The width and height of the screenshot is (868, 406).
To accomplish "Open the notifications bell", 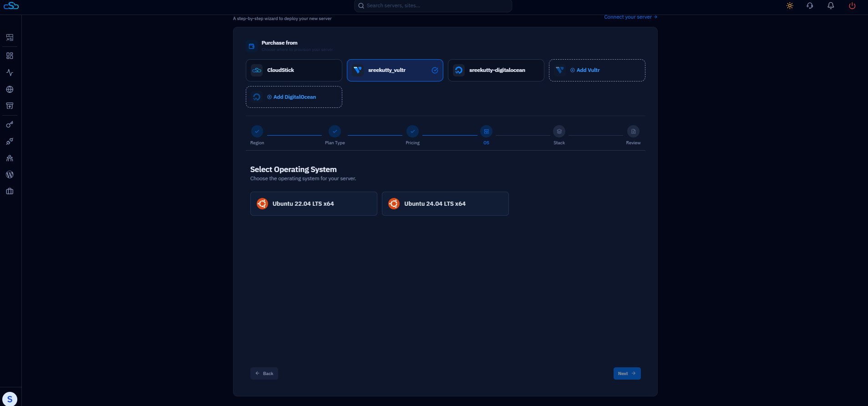I will [831, 6].
